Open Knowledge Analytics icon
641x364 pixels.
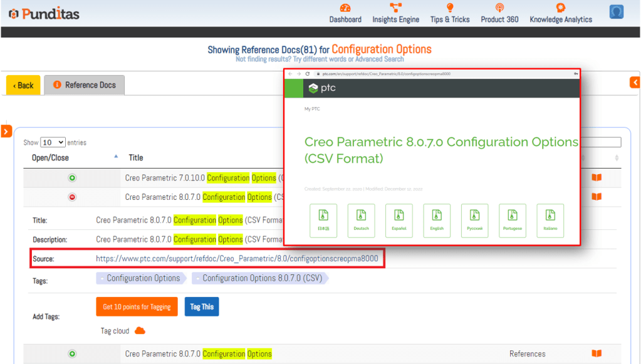coord(560,8)
